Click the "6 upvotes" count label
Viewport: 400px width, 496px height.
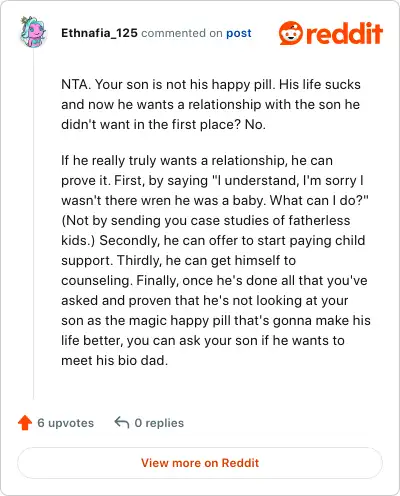(66, 423)
